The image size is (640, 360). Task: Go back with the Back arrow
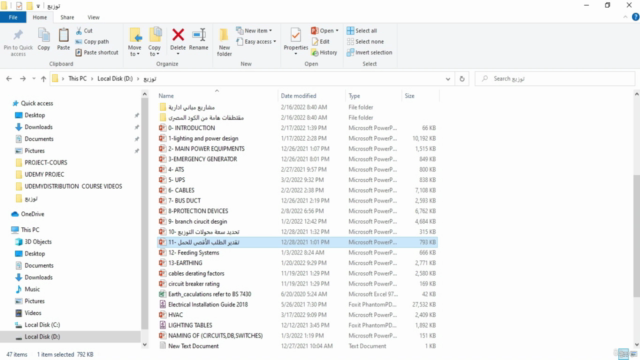click(9, 79)
